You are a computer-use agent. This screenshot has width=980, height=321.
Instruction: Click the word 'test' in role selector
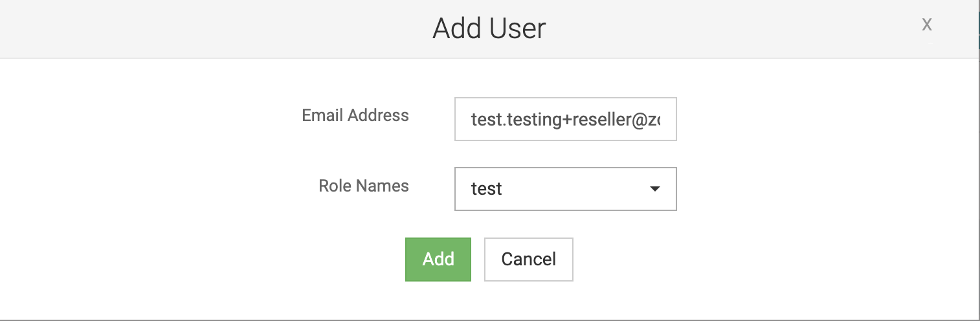tap(487, 189)
